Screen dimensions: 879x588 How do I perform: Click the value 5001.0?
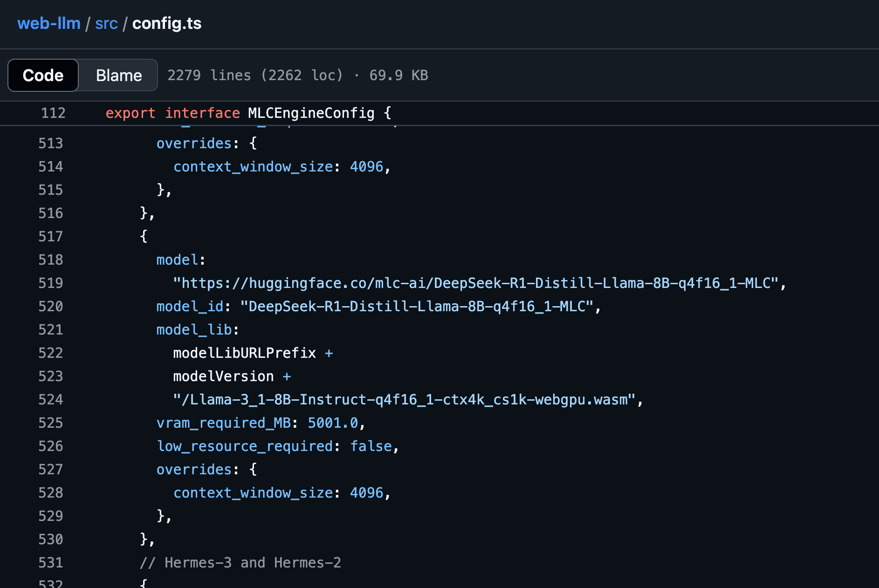click(333, 423)
